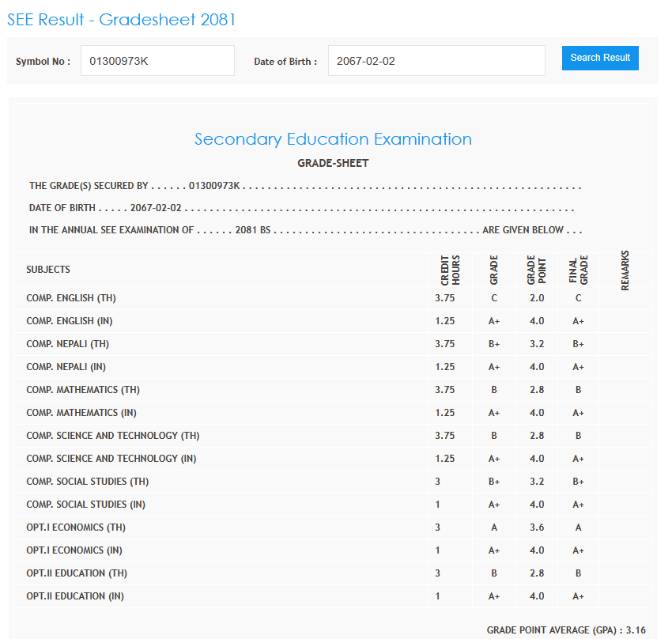Select the COMP. ENGLISH (TH) subject name
The width and height of the screenshot is (672, 639).
71,298
